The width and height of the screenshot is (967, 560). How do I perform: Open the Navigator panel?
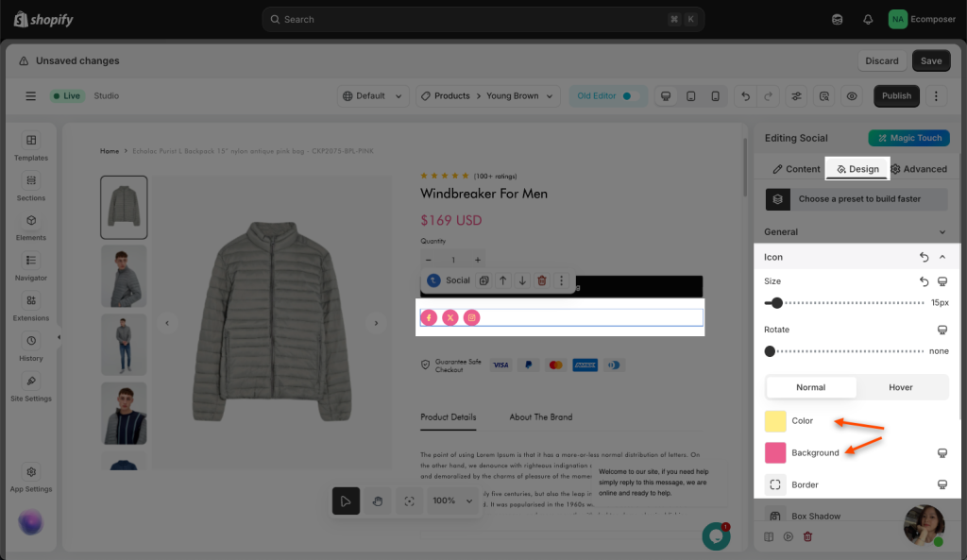click(31, 266)
